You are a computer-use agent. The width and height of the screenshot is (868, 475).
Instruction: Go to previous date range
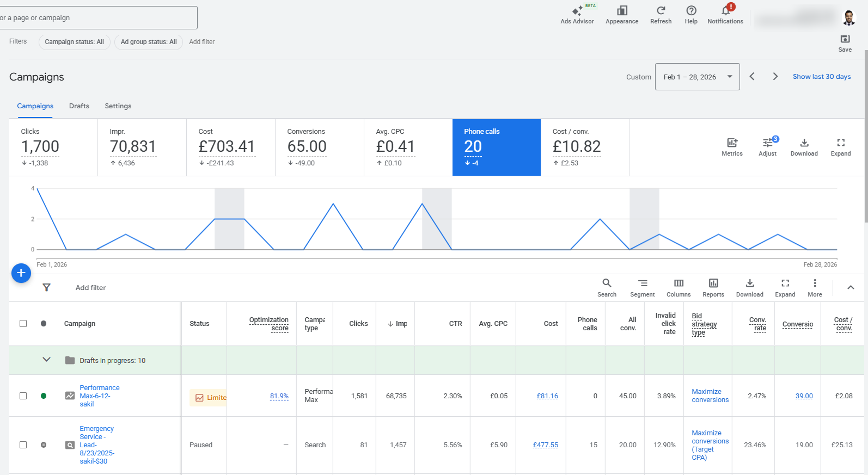(752, 77)
